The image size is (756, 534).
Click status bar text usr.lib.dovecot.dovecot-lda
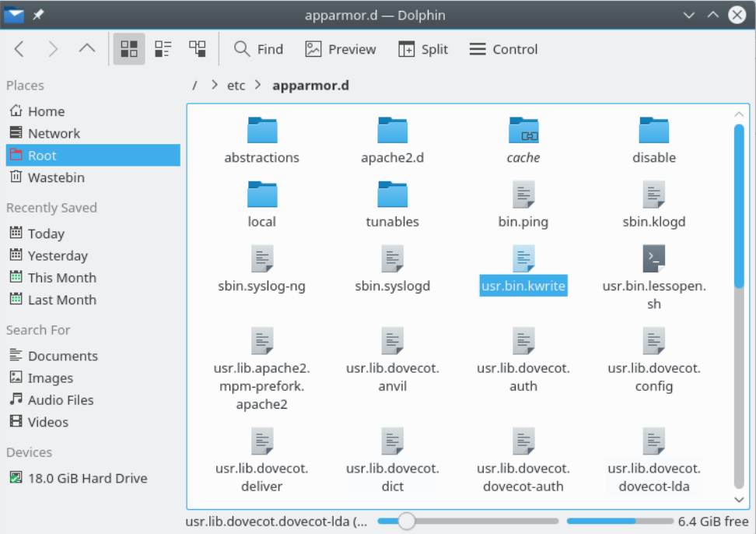coord(276,522)
